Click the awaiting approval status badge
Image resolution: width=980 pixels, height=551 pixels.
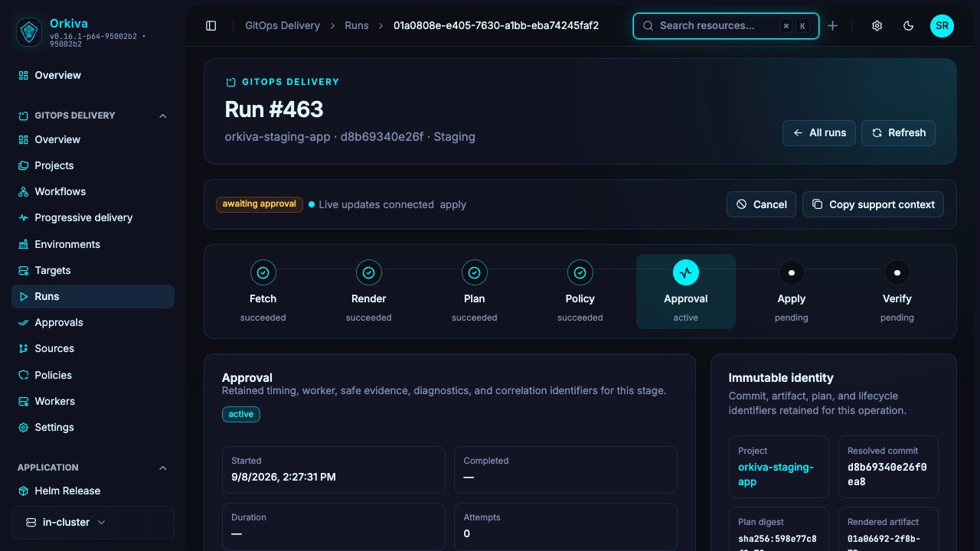260,204
